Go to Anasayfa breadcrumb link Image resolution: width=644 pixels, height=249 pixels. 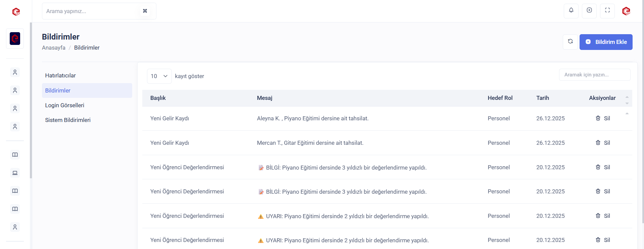click(x=53, y=48)
